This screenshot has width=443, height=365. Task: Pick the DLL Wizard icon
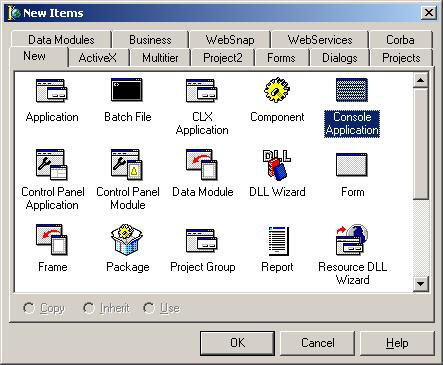click(277, 164)
